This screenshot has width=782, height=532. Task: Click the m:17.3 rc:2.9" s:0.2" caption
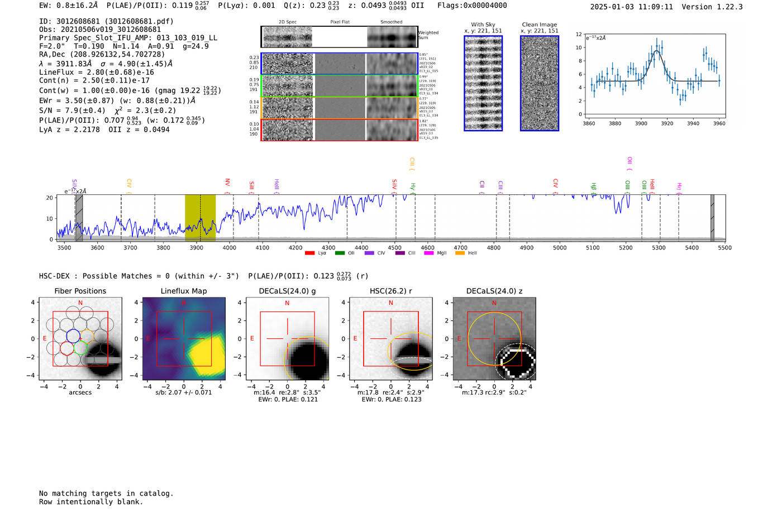click(x=494, y=392)
